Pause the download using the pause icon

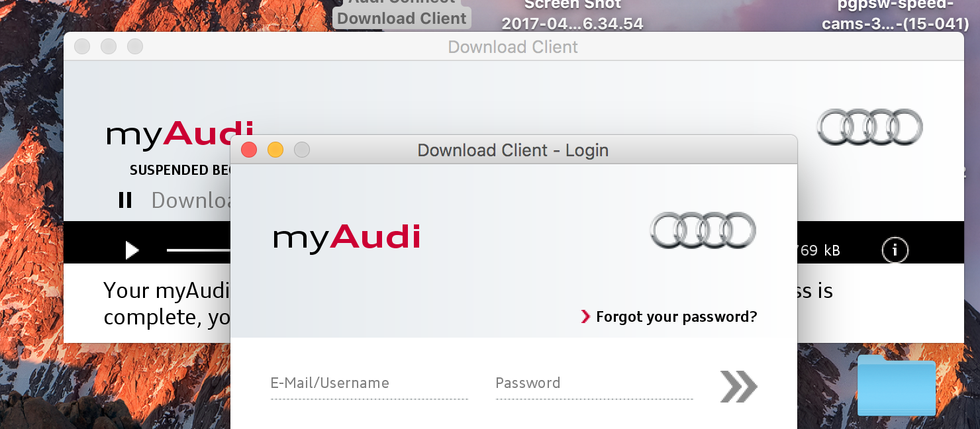pyautogui.click(x=125, y=200)
